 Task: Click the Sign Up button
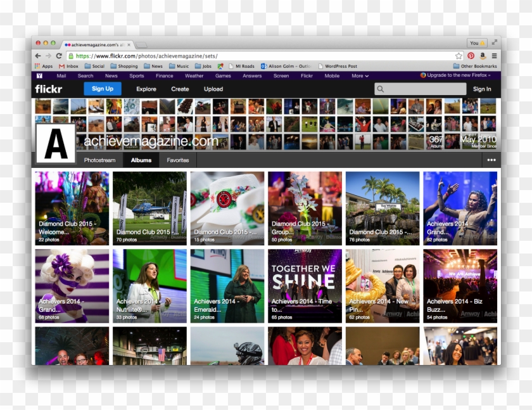tap(102, 89)
